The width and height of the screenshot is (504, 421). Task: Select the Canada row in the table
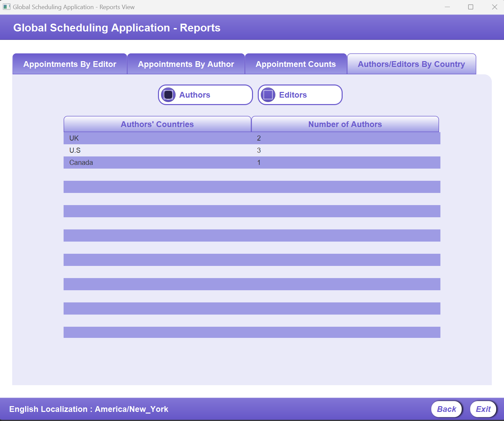(135, 163)
